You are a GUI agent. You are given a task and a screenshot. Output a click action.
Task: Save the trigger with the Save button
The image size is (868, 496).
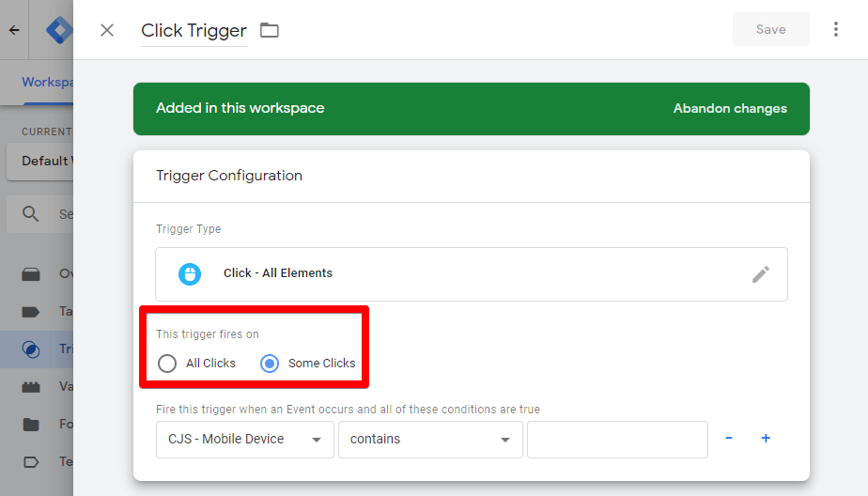click(770, 29)
